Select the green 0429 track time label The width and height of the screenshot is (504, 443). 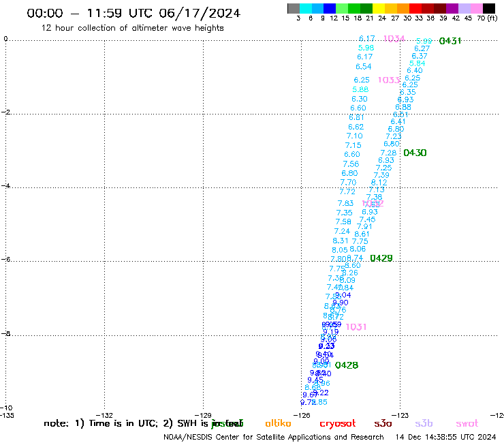(x=381, y=258)
